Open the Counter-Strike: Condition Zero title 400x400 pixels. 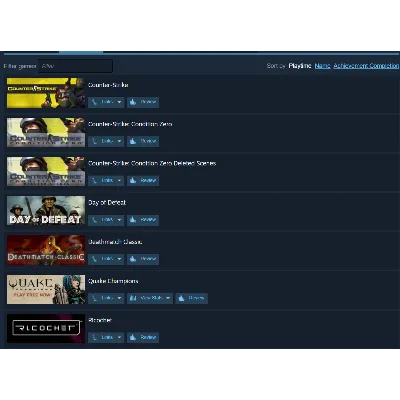click(x=130, y=124)
